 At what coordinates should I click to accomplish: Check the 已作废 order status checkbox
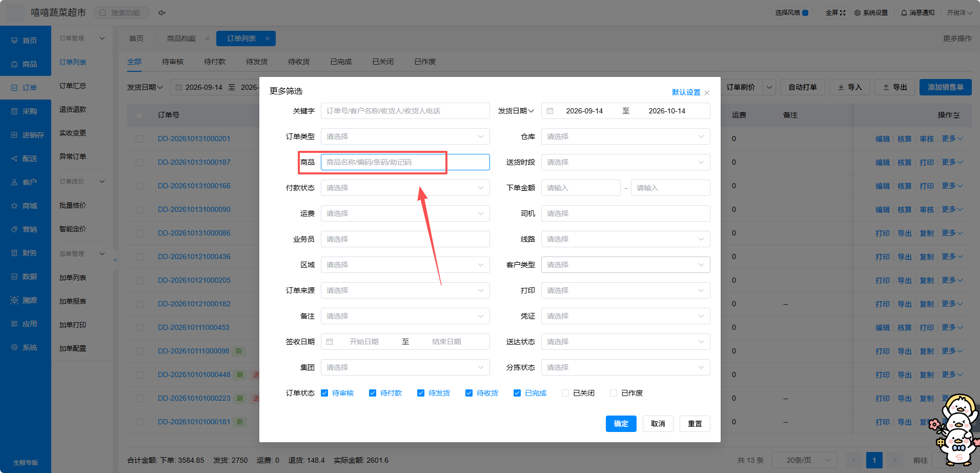click(614, 393)
